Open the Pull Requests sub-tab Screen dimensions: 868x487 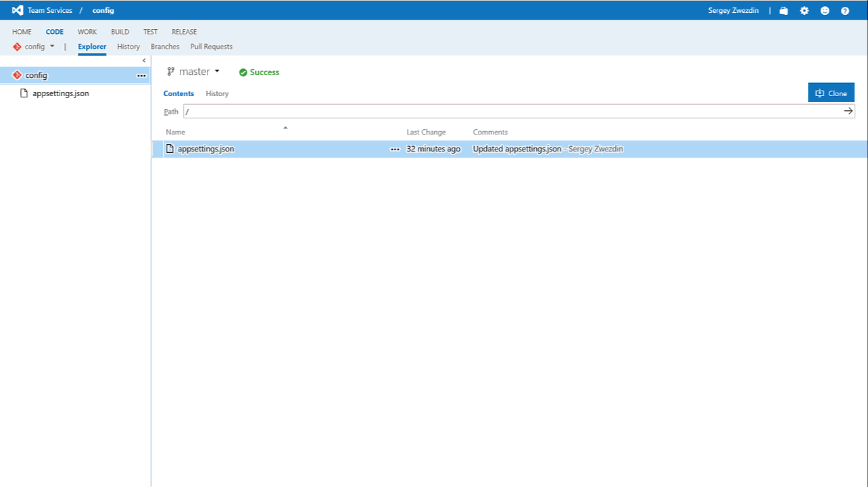pos(212,47)
